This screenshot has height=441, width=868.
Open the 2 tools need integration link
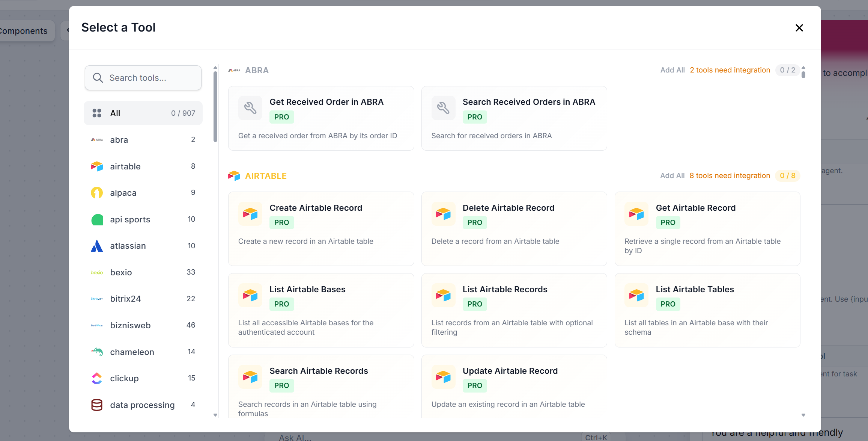[730, 70]
